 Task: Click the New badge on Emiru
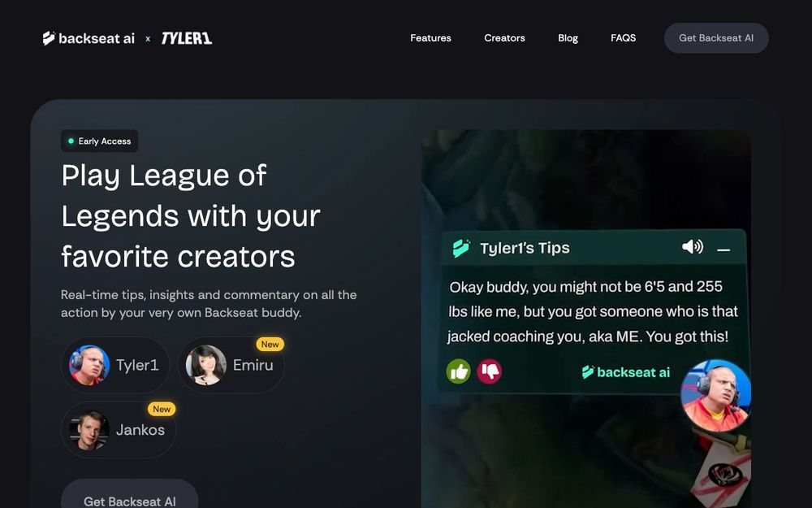click(270, 344)
